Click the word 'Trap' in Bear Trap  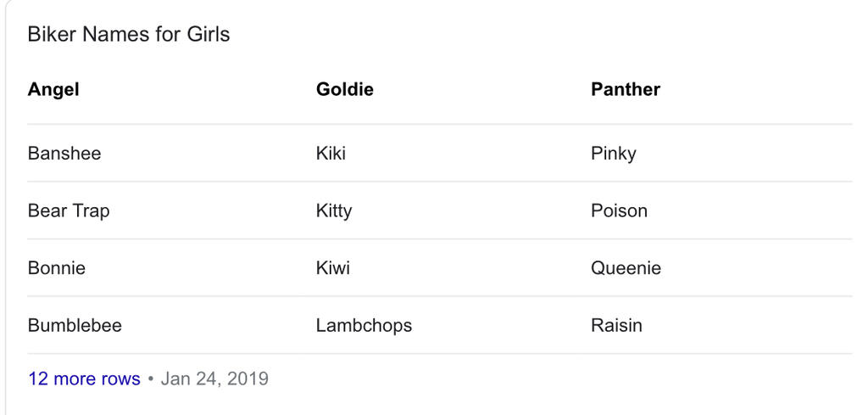pos(91,211)
